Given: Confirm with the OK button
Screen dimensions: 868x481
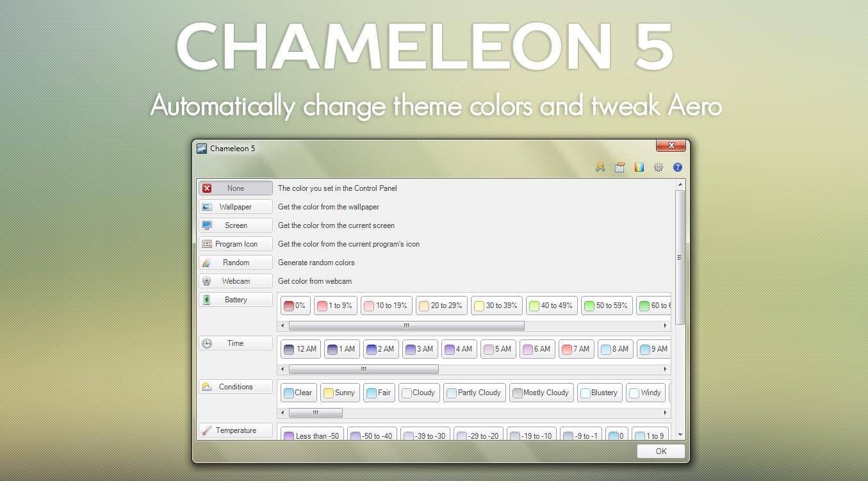Looking at the screenshot, I should point(661,452).
